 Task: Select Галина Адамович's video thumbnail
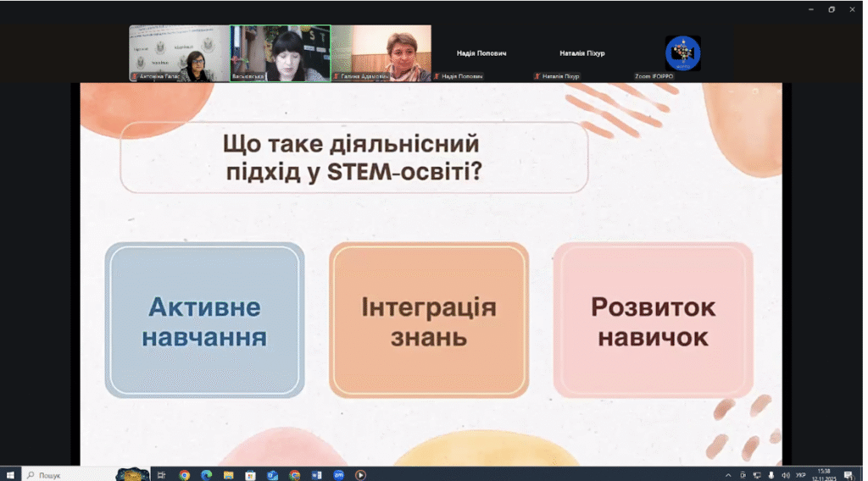point(381,53)
